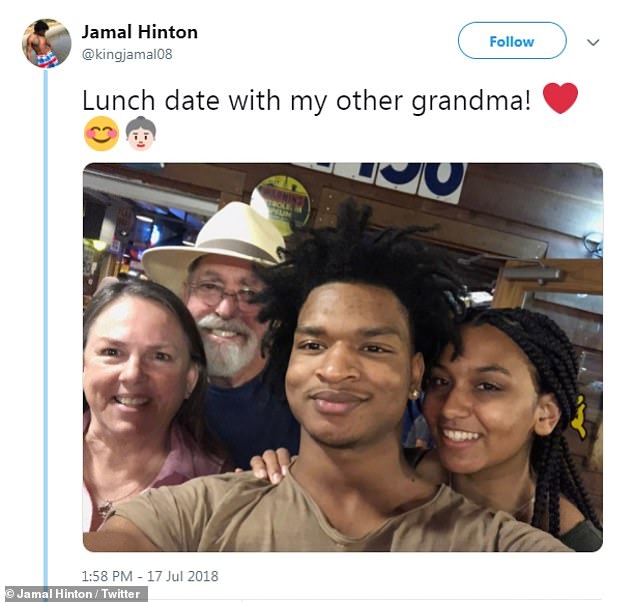Open the round profile avatar picture

click(46, 43)
